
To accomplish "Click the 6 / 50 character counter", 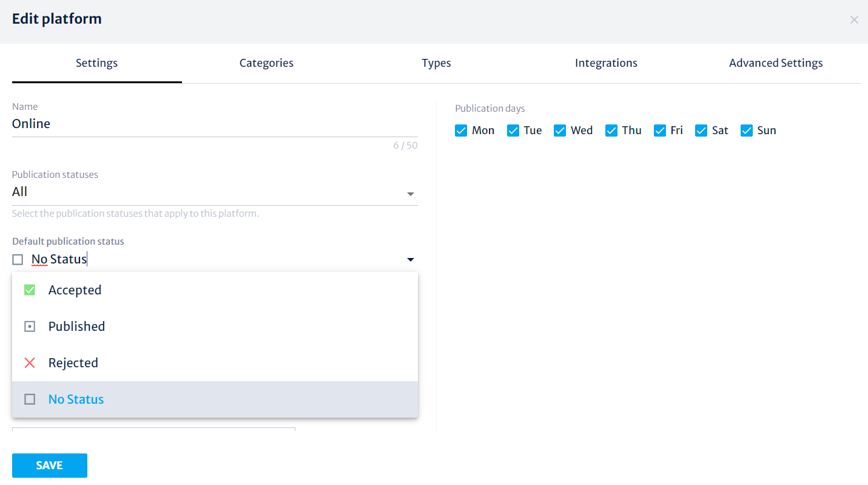I will [x=405, y=146].
